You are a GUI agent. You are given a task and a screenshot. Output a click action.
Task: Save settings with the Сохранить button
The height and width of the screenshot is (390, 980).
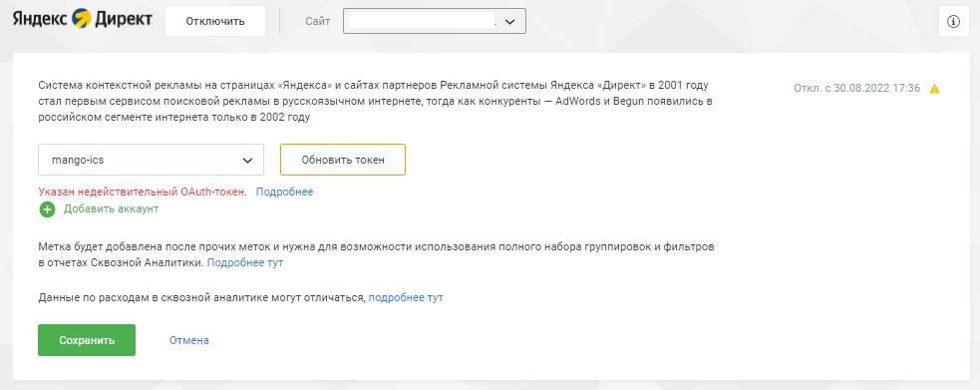pyautogui.click(x=87, y=340)
